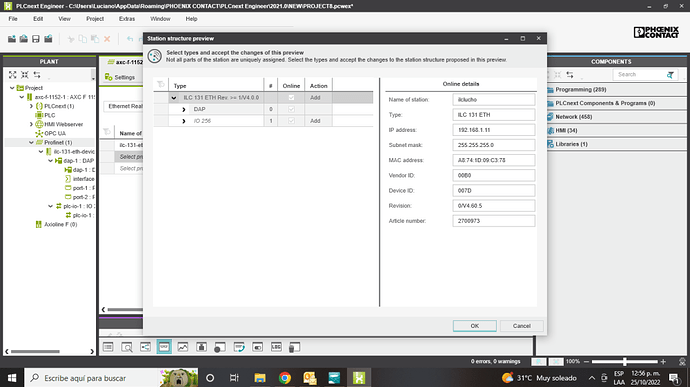
Task: Open the Project menu
Action: point(95,19)
